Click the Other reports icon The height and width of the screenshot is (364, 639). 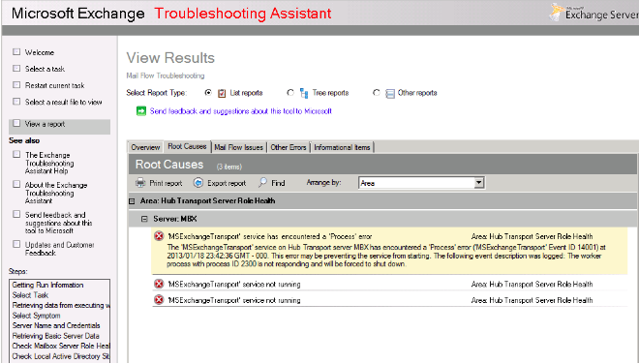click(x=390, y=94)
